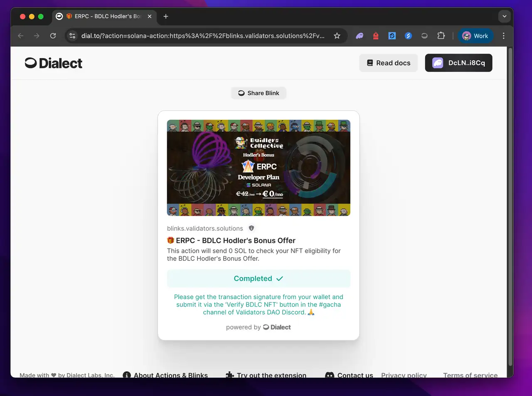The height and width of the screenshot is (396, 532).
Task: Open the Work profile menu
Action: pos(475,36)
